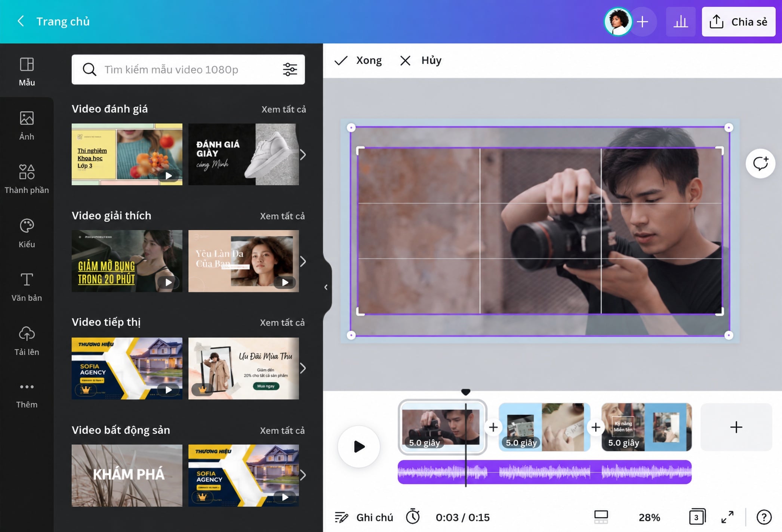
Task: Select the Đánh giá giày template
Action: point(243,154)
